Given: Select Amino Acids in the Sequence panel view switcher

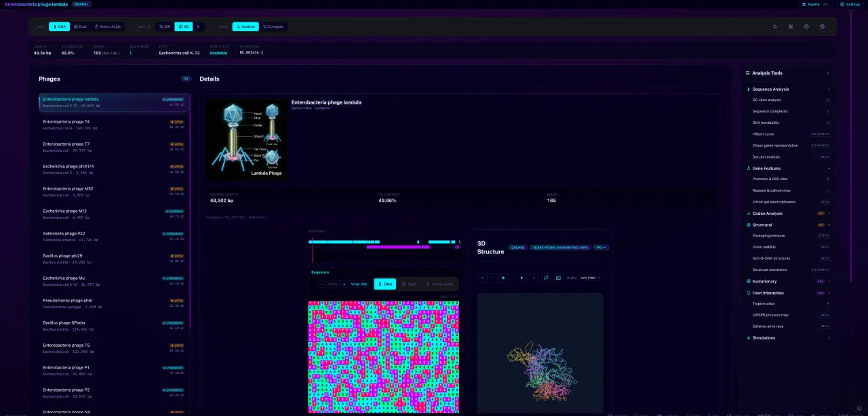Looking at the screenshot, I should click(x=439, y=284).
